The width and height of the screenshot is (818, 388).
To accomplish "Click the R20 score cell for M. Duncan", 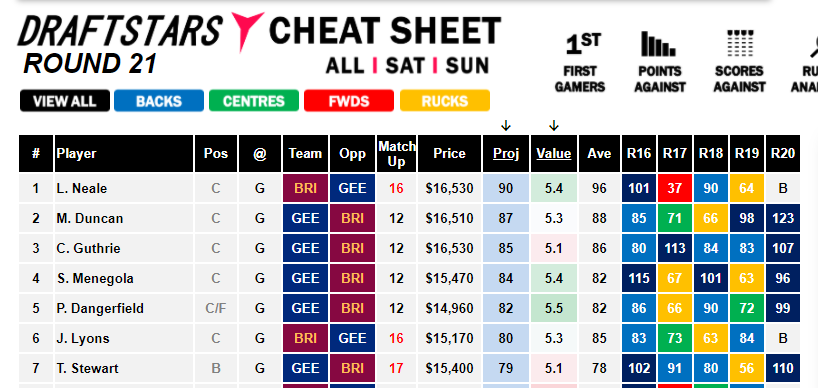I will 783,218.
